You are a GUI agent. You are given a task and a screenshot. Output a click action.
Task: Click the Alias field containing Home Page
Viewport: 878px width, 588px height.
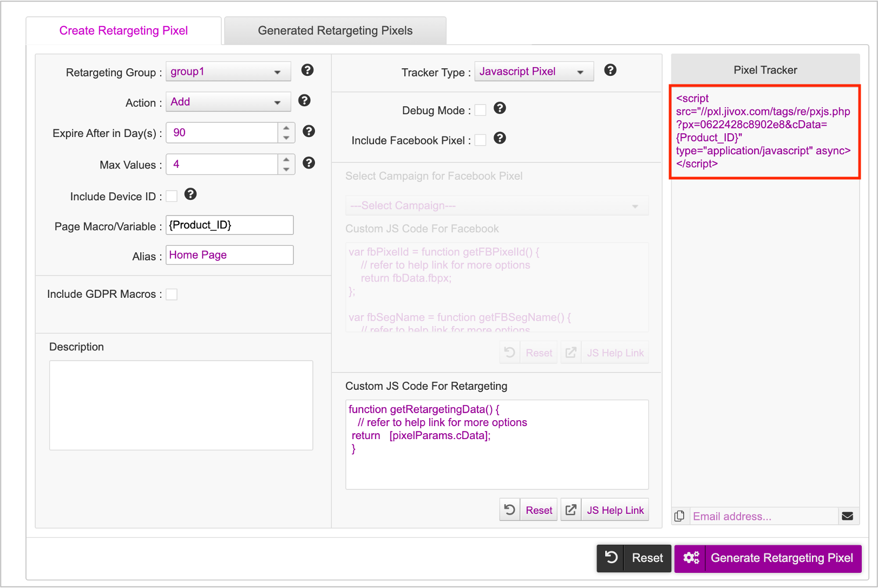click(230, 255)
